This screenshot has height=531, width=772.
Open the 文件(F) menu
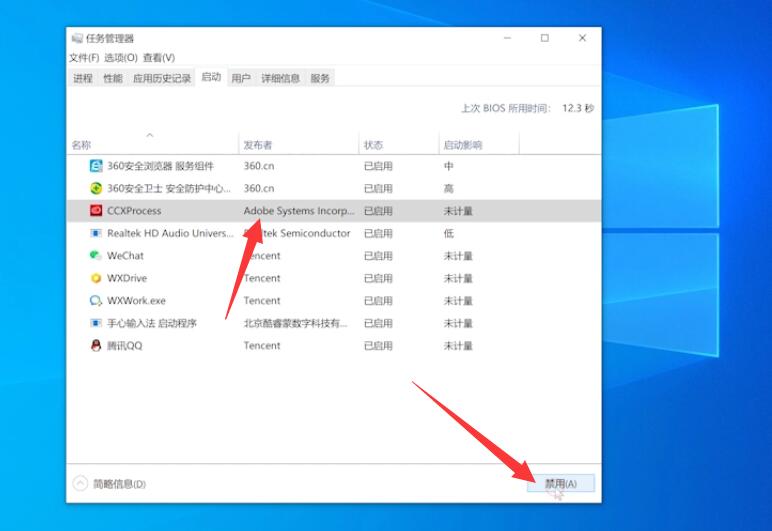click(x=84, y=58)
